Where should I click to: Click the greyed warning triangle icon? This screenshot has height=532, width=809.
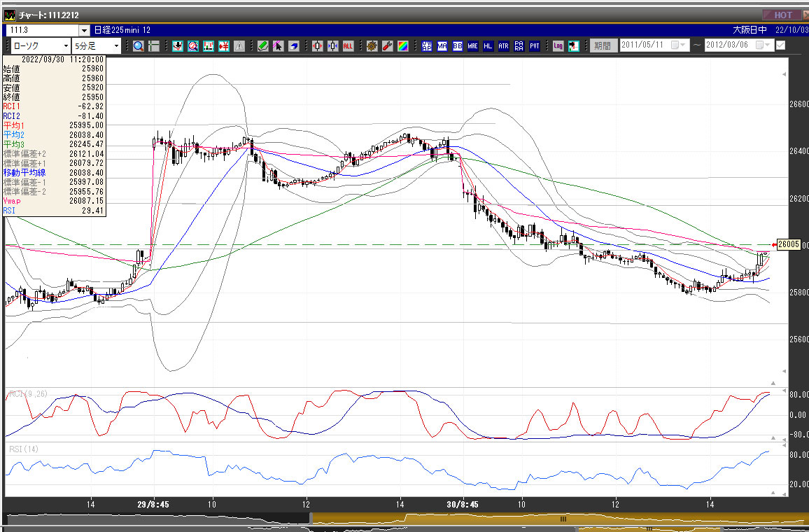pyautogui.click(x=239, y=46)
